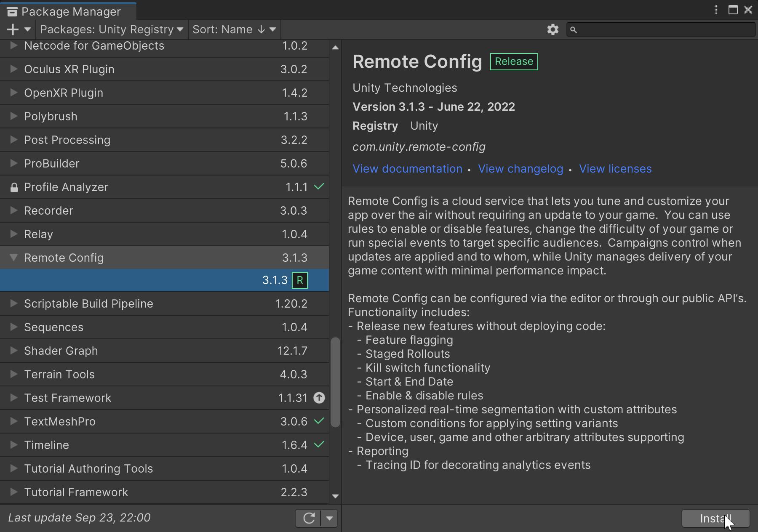Image resolution: width=758 pixels, height=532 pixels.
Task: Select the Terrain Tools package
Action: coord(164,374)
